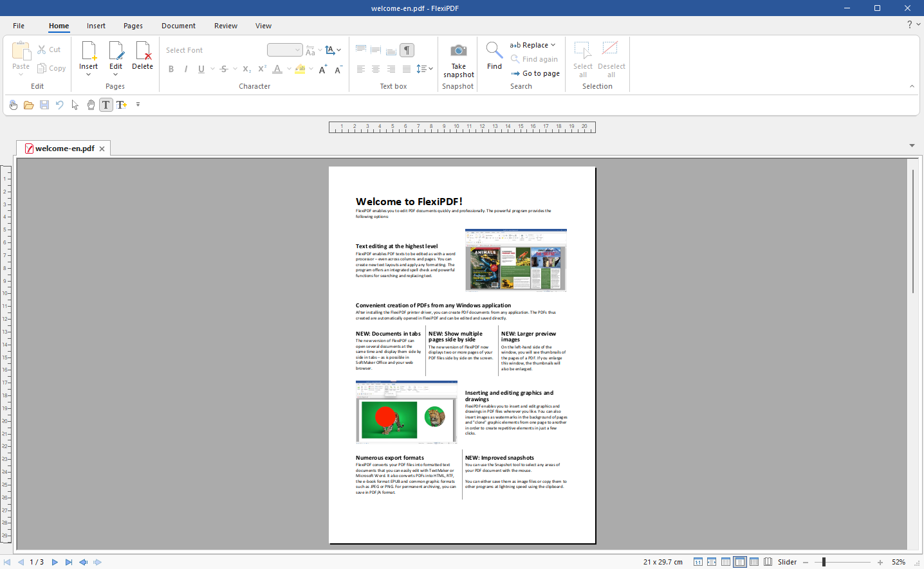Toggle Strikethrough formatting
Screen dimensions: 924x569
point(224,69)
